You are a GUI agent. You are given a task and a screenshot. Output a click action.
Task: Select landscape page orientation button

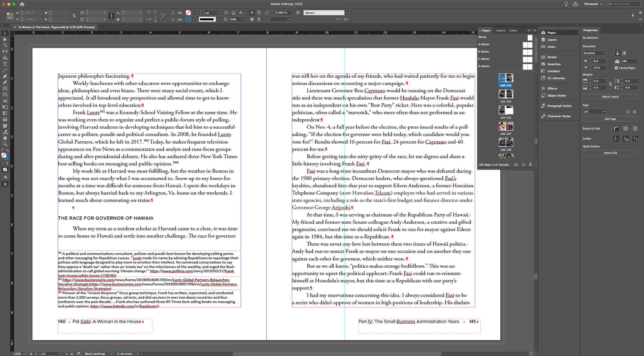pyautogui.click(x=624, y=53)
